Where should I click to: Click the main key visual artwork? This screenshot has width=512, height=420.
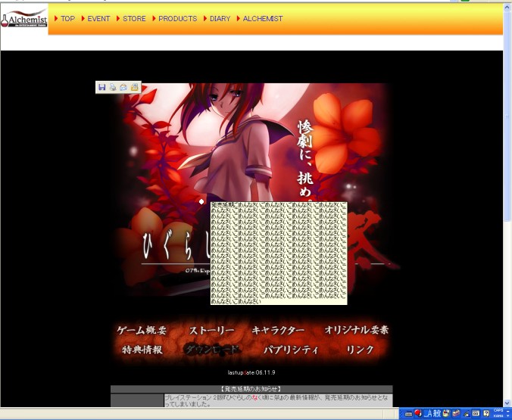click(x=251, y=189)
